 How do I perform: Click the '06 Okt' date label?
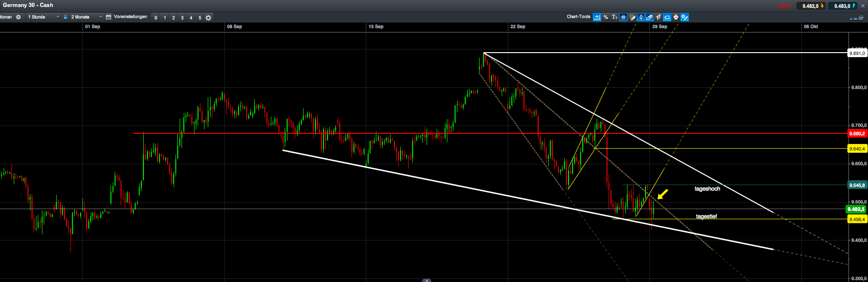pyautogui.click(x=811, y=27)
